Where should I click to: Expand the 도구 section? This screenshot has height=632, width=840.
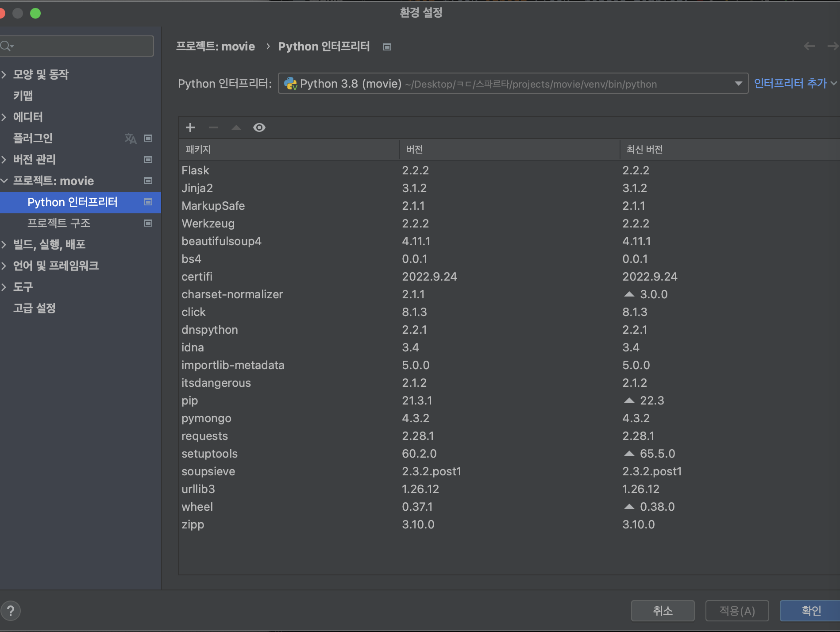4,287
